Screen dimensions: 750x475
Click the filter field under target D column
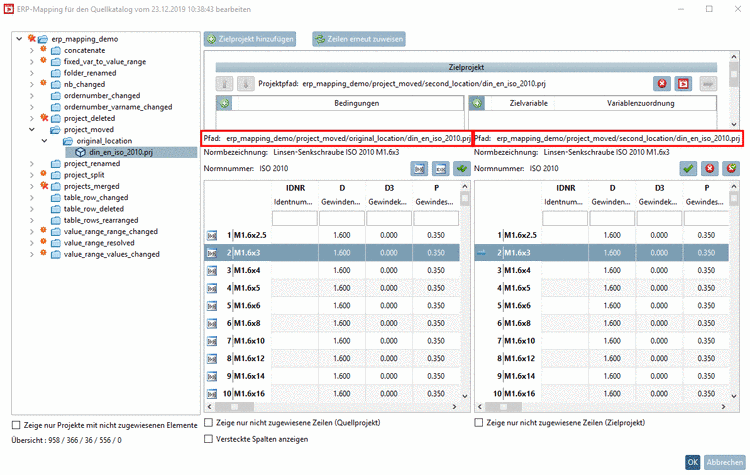612,218
